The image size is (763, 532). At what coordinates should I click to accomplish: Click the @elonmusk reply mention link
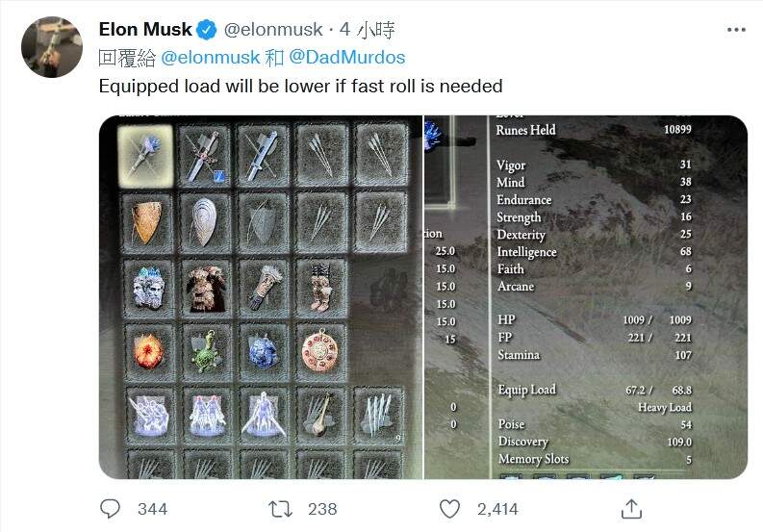pos(210,58)
